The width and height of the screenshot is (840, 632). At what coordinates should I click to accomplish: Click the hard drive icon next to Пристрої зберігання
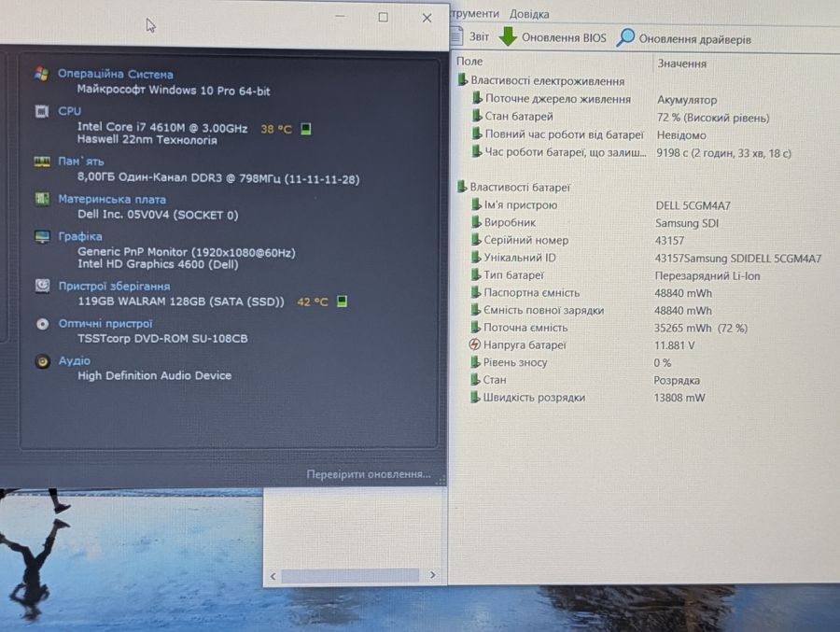(x=42, y=285)
